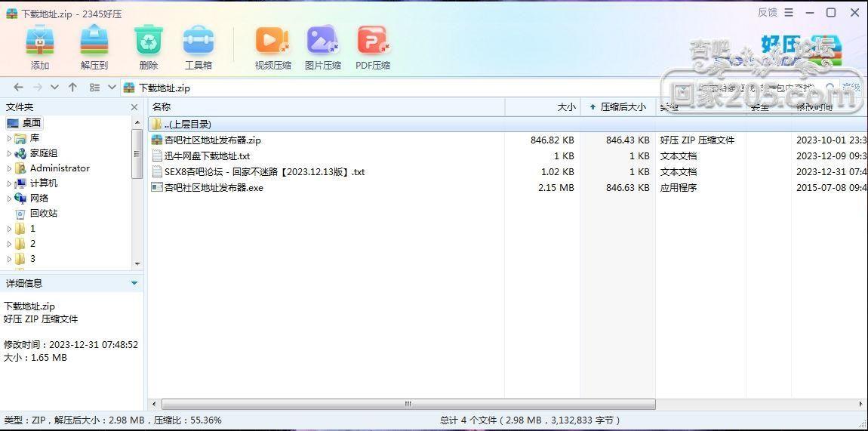Screen dimensions: 868x431
Task: Click the 库 library icon
Action: (x=20, y=138)
